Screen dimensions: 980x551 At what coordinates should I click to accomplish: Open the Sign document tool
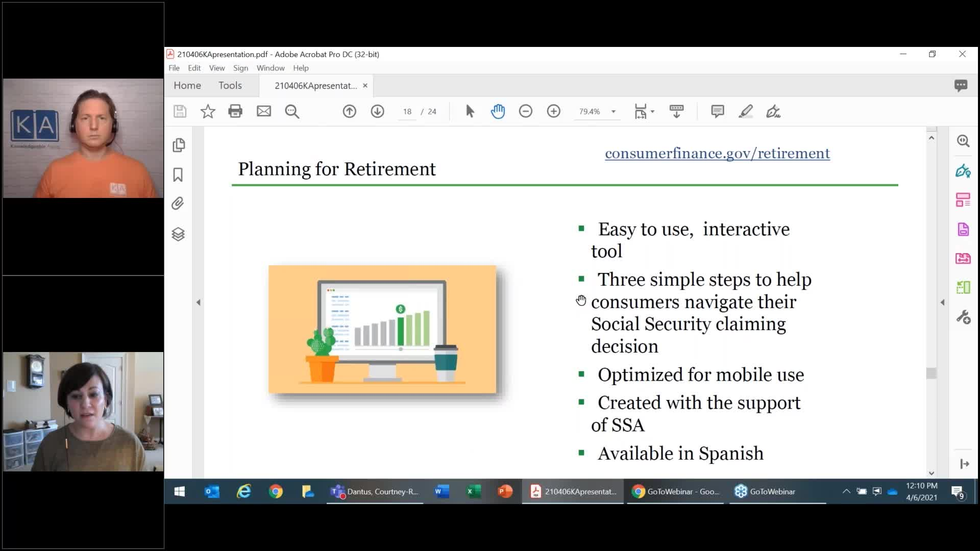click(773, 111)
